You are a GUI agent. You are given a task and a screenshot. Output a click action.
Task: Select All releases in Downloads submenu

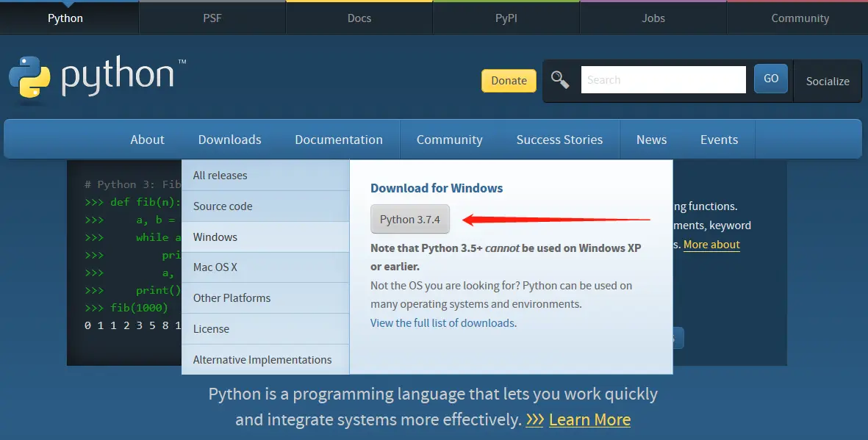pos(265,176)
